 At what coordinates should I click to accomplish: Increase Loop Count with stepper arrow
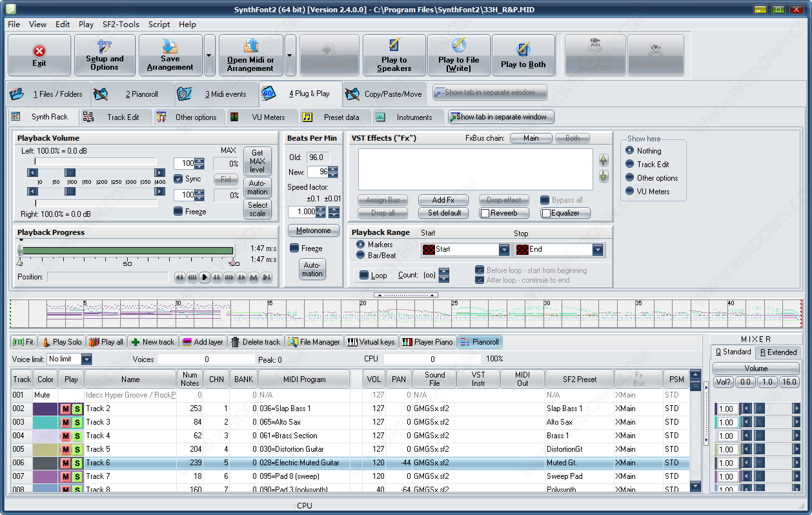[x=443, y=272]
